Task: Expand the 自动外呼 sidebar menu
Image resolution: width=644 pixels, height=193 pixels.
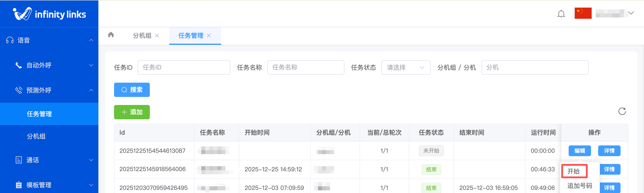Action: coord(91,65)
